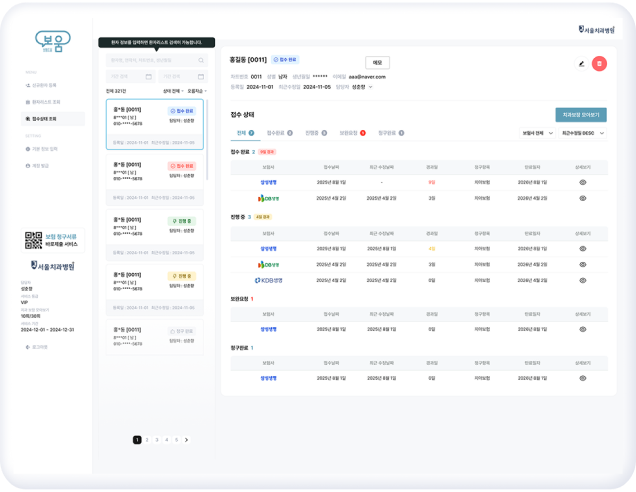The width and height of the screenshot is (636, 492).
Task: Click the 메모 button
Action: (x=377, y=62)
